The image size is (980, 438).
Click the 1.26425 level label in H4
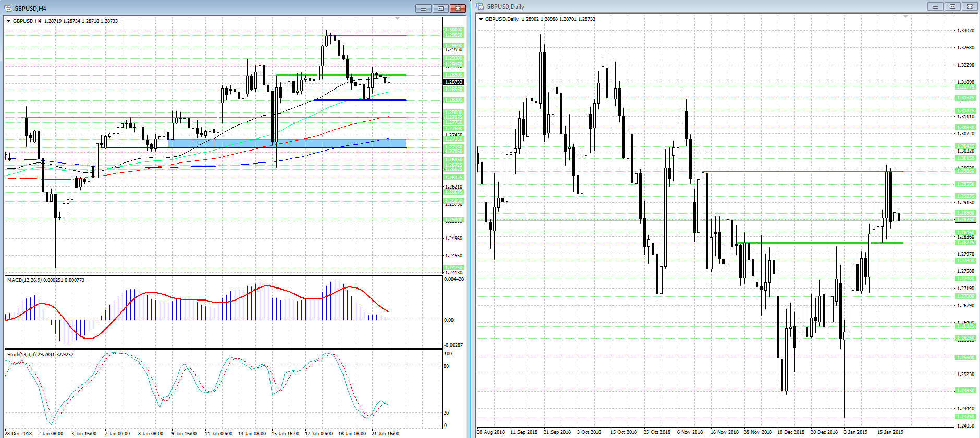[x=454, y=178]
